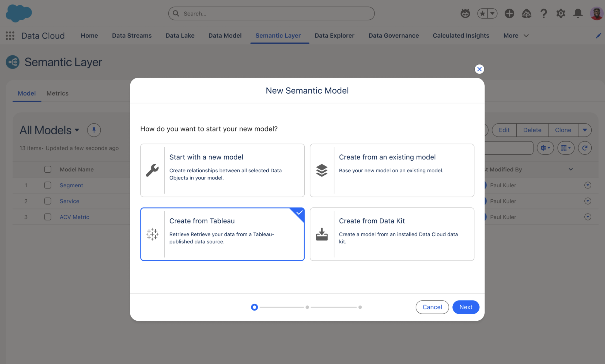Screen dimensions: 605x364
Task: Open the App Launcher grid icon
Action: pos(10,36)
